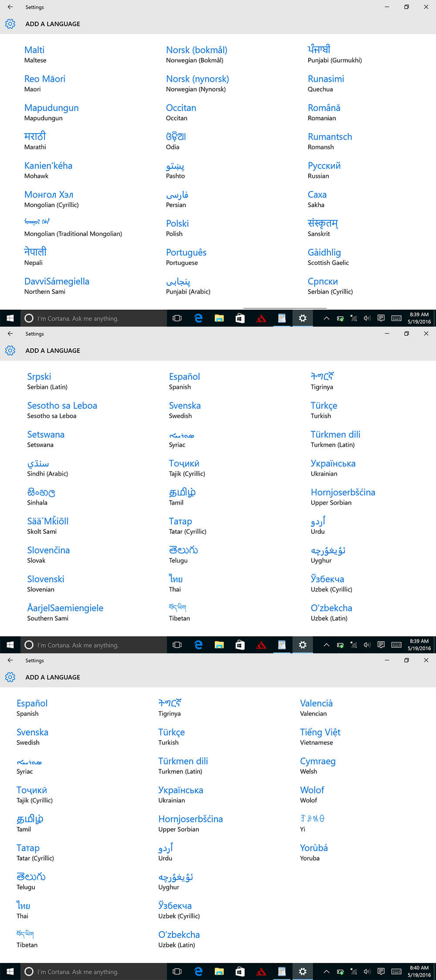
Task: Open volume control beside the 8:40 AM clock
Action: click(367, 971)
